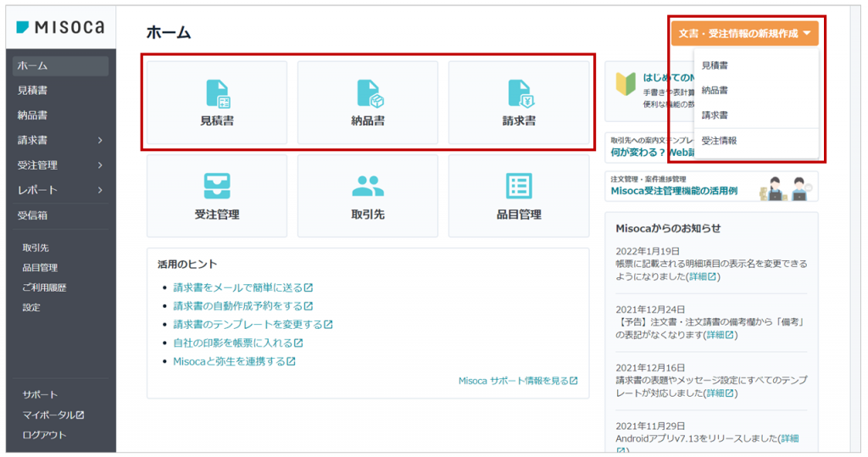Image resolution: width=868 pixels, height=457 pixels.
Task: Click the people illustration in 受注管理機能 banner
Action: (787, 188)
